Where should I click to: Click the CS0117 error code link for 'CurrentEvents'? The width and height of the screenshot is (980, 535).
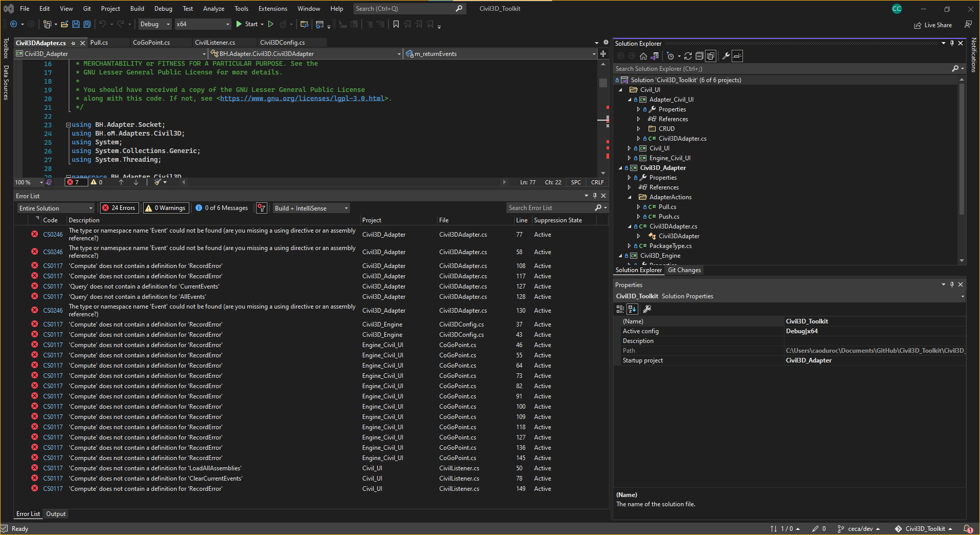point(53,286)
